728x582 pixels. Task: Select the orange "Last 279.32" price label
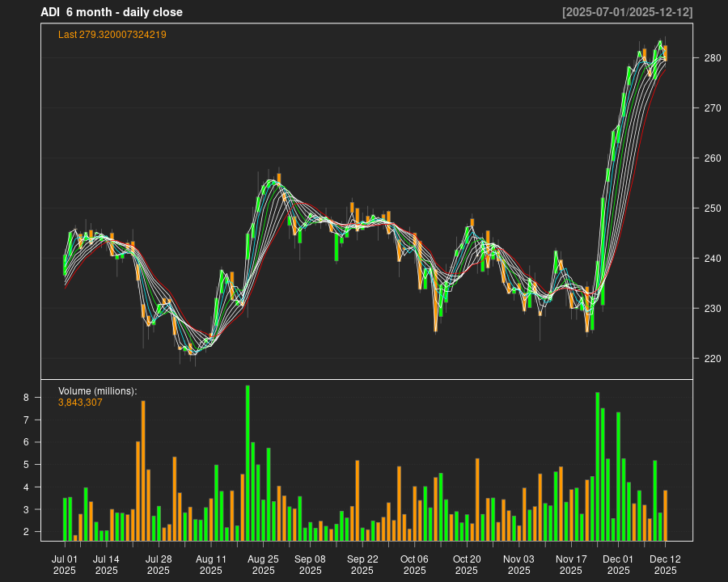point(112,35)
